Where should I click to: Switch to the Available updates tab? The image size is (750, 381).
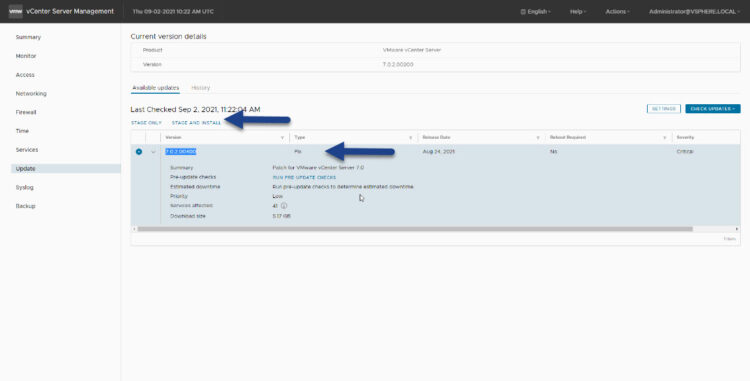point(155,88)
